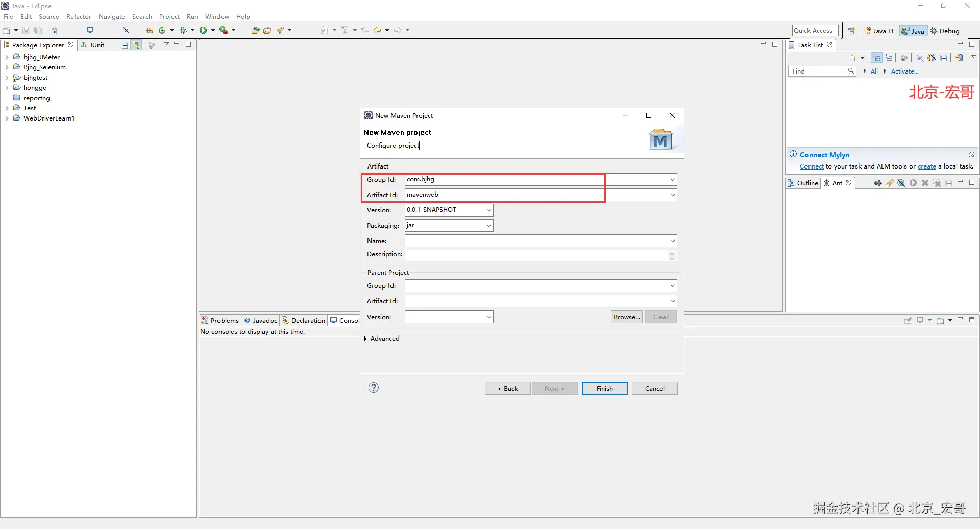This screenshot has height=529, width=980.
Task: Select the reportng project in Package Explorer
Action: pos(37,98)
